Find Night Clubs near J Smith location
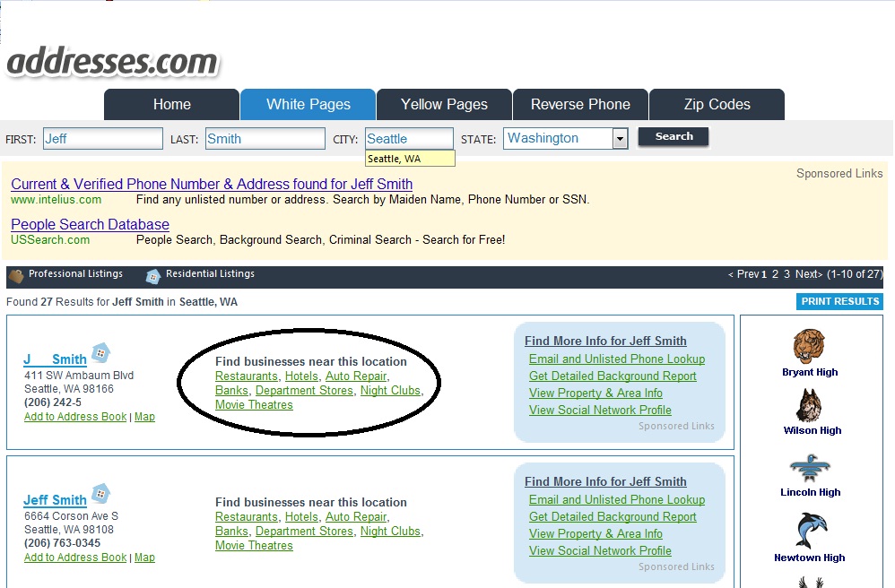The height and width of the screenshot is (588, 895). tap(390, 391)
